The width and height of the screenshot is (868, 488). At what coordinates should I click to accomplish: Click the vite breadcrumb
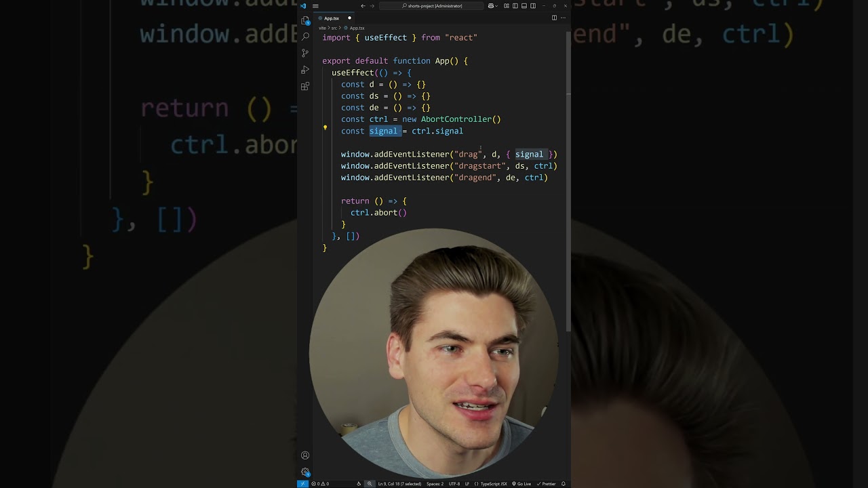click(323, 28)
